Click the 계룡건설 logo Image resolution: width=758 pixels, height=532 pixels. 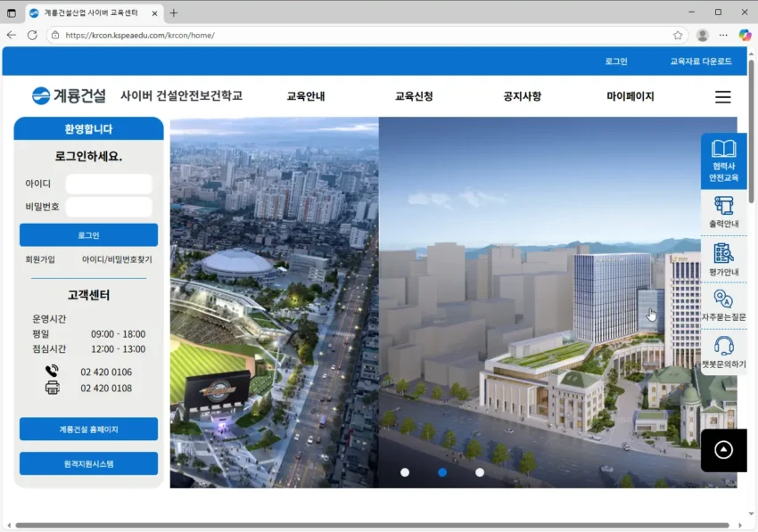69,96
